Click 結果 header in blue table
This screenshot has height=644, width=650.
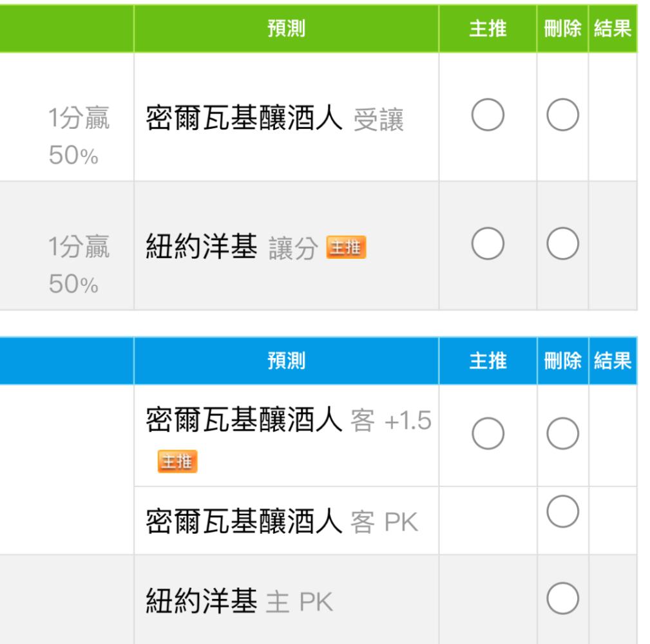pos(613,361)
